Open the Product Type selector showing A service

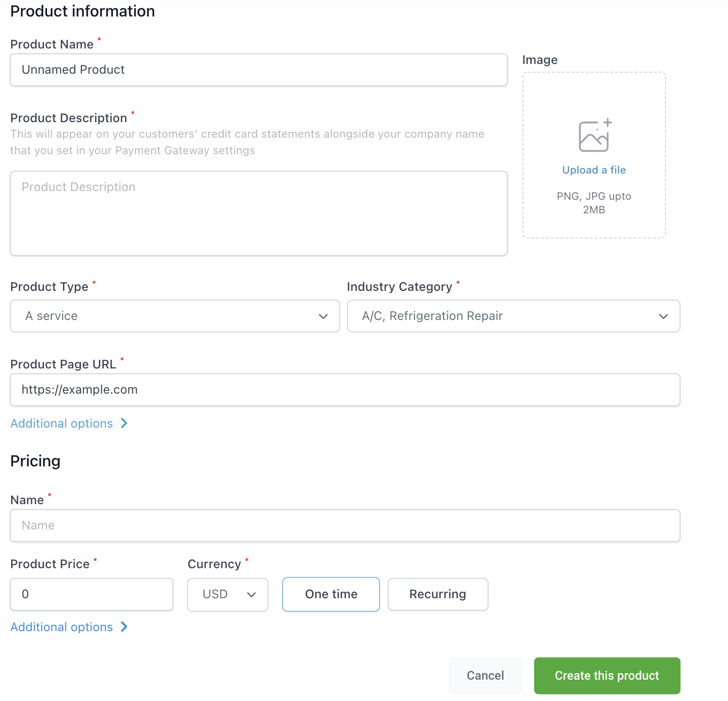pyautogui.click(x=174, y=317)
